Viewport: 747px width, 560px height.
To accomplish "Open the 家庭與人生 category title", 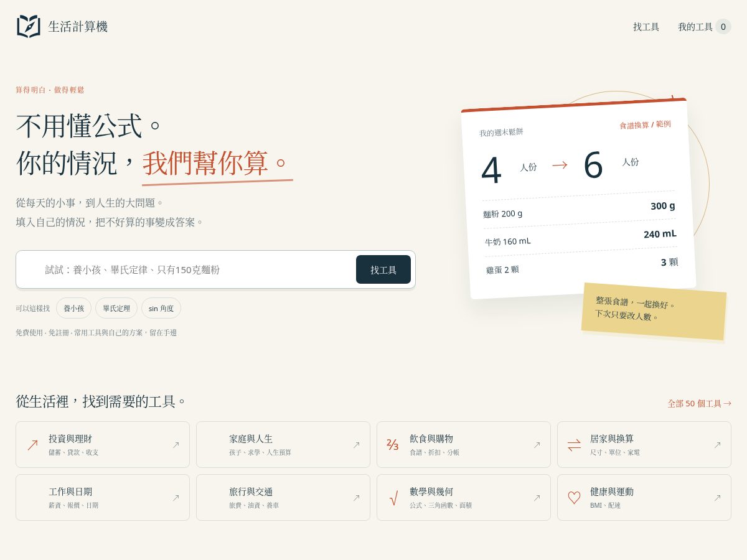I will [251, 439].
